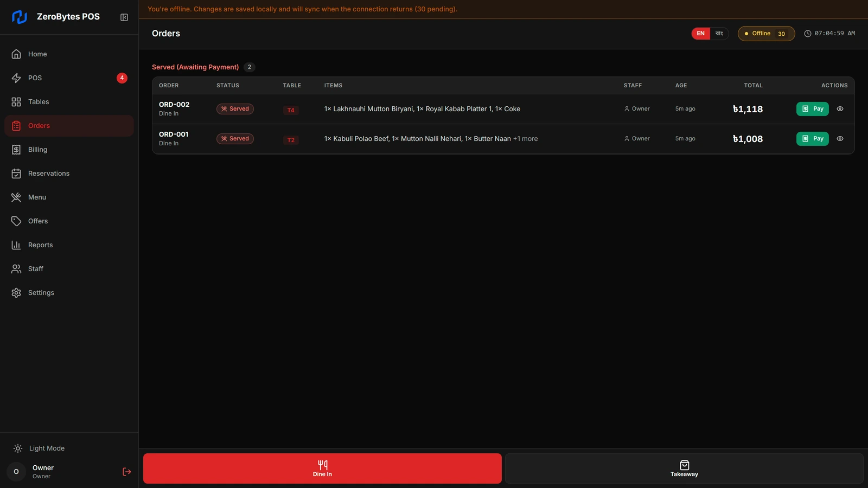View details of ORD-002 eye icon

(840, 109)
